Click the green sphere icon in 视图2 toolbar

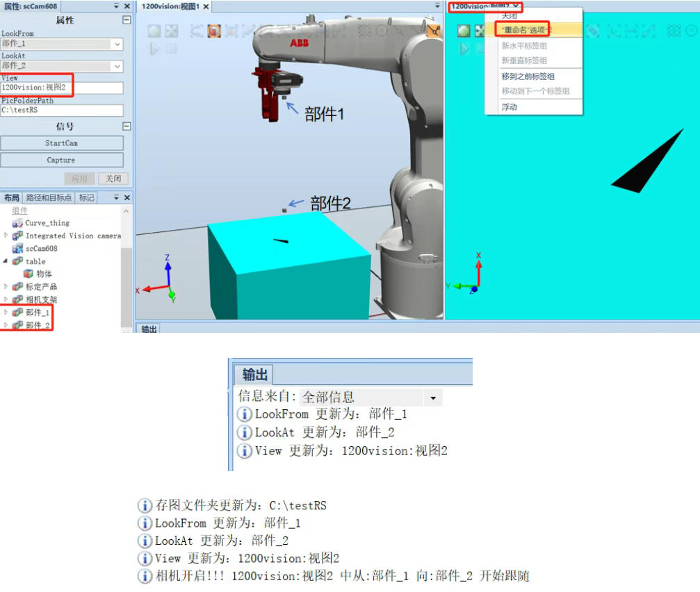pos(464,31)
